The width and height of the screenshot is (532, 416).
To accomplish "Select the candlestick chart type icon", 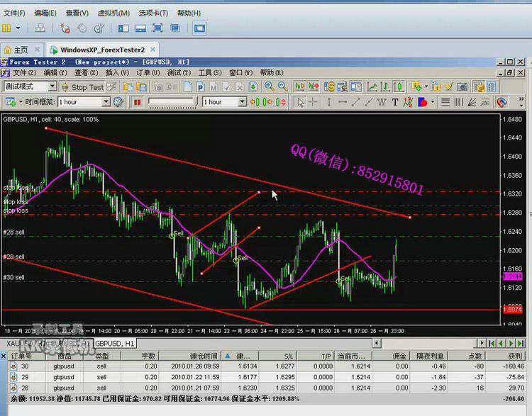I will pyautogui.click(x=399, y=86).
